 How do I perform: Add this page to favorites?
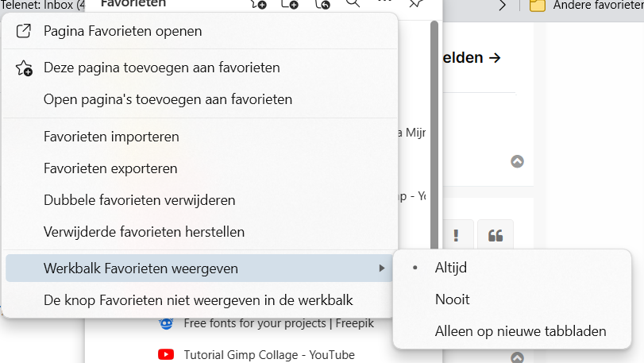200,68
